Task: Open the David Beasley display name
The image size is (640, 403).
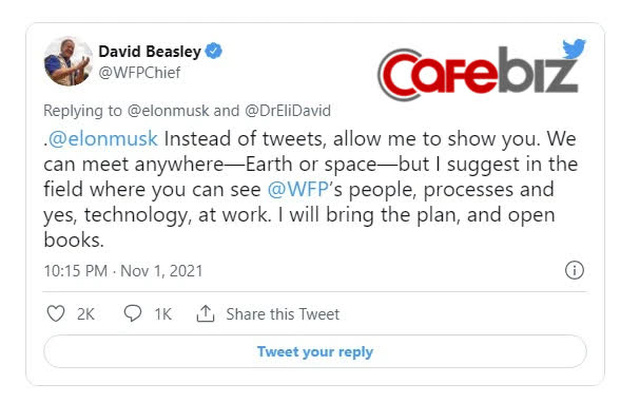Action: tap(149, 51)
